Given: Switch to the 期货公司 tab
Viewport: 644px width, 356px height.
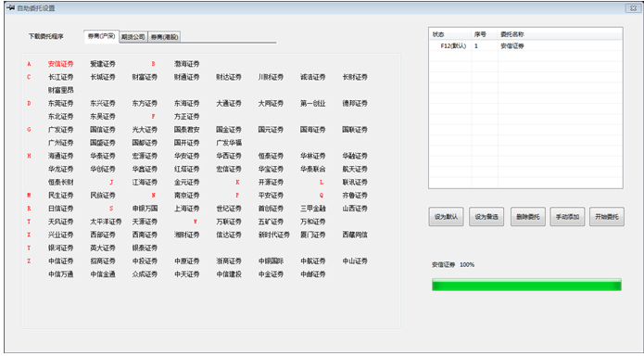Looking at the screenshot, I should (133, 37).
